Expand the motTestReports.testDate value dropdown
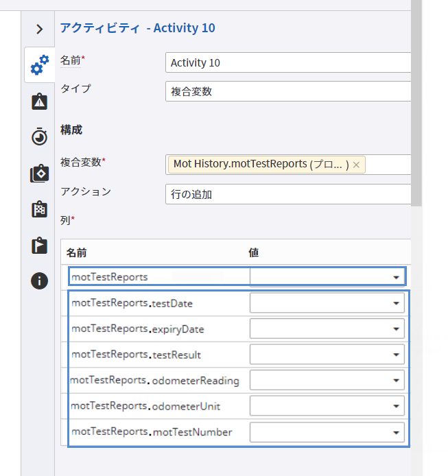 (396, 303)
